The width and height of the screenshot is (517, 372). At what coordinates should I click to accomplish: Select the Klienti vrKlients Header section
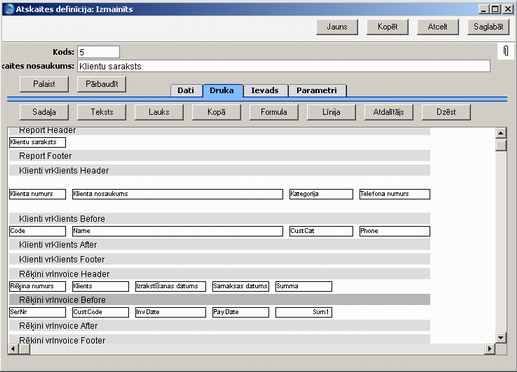(219, 171)
